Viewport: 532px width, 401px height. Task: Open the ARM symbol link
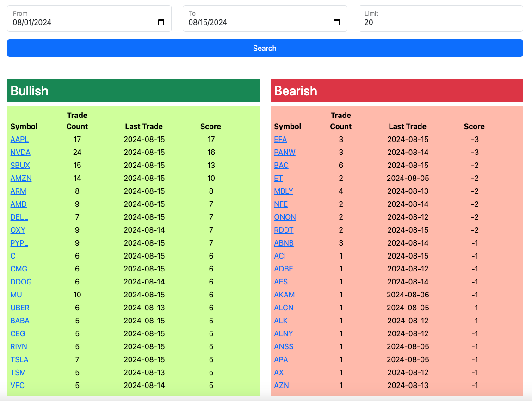(19, 191)
